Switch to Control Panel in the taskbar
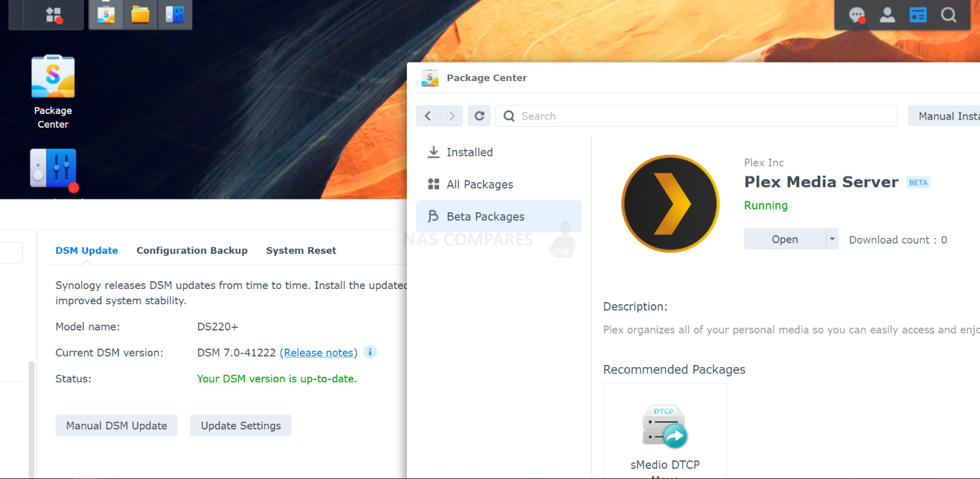This screenshot has width=980, height=479. pos(175,14)
